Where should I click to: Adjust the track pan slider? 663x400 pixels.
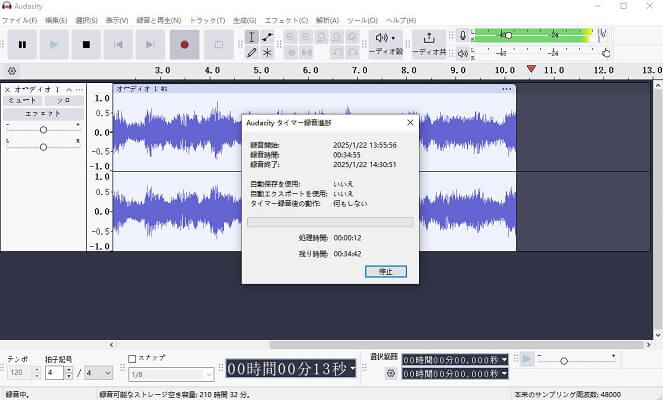pos(43,147)
